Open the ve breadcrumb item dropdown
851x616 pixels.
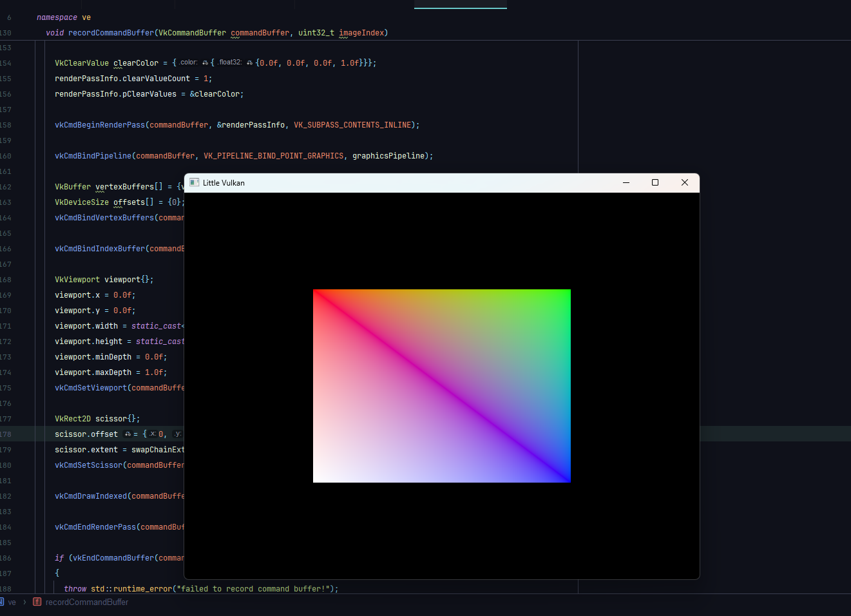(x=12, y=602)
